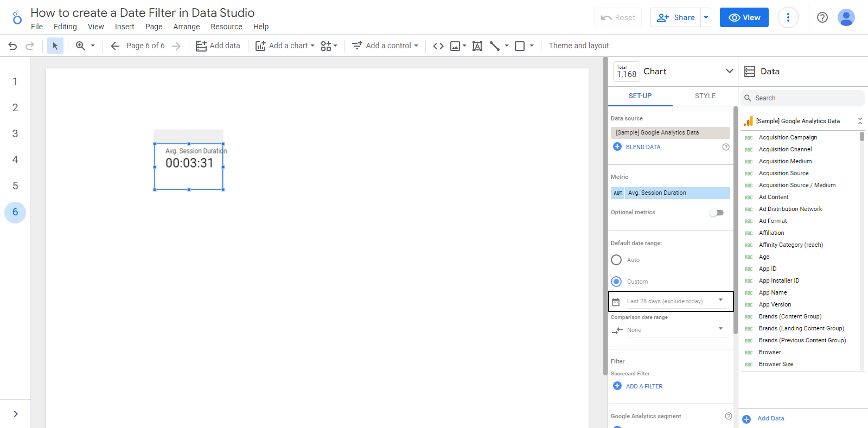Click the Share button

pyautogui.click(x=676, y=17)
